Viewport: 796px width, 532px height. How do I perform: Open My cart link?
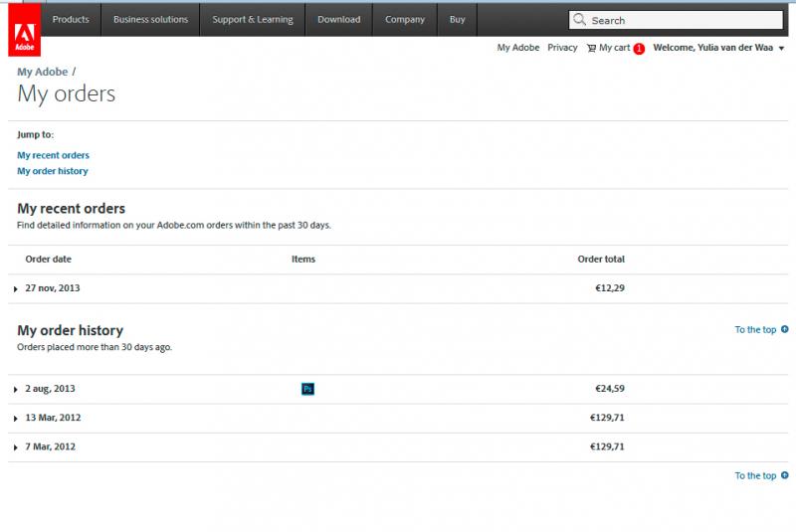(x=614, y=48)
